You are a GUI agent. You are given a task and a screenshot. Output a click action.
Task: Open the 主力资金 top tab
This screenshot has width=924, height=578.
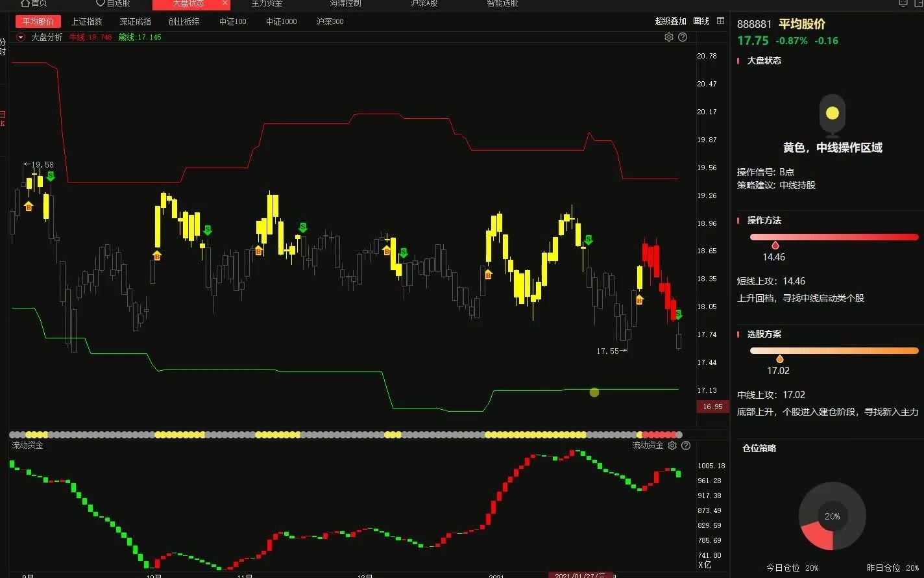[x=267, y=3]
